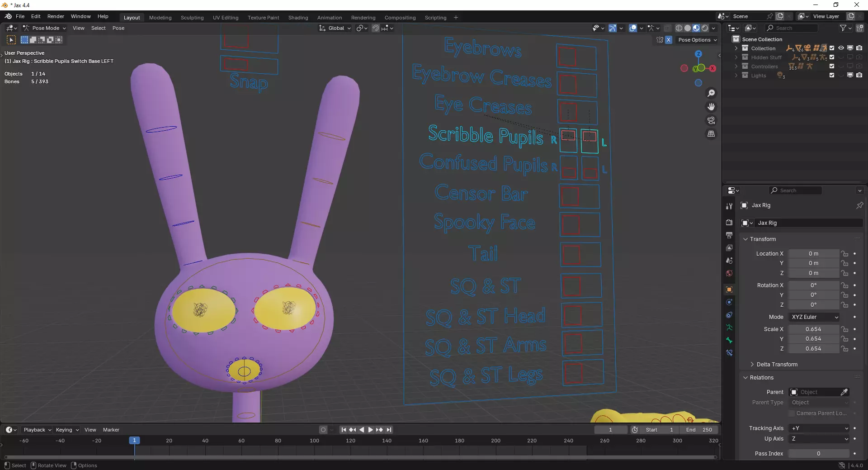Toggle Lights collection render camera icon
Screen dimensions: 868x470
(859, 76)
